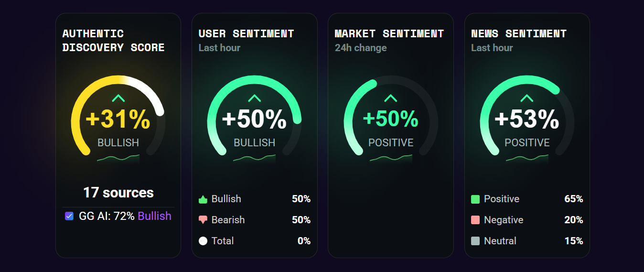Click the sparkline under Market Sentiment gauge
Image resolution: width=644 pixels, height=272 pixels.
pos(391,158)
